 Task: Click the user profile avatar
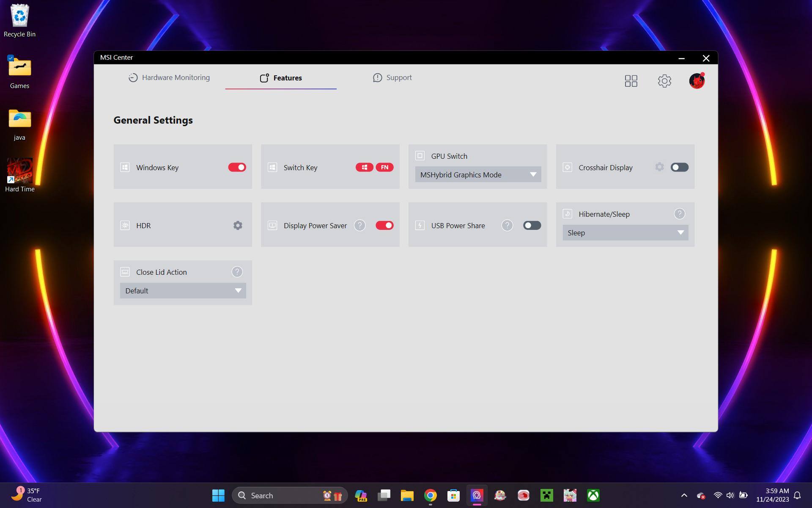[697, 81]
